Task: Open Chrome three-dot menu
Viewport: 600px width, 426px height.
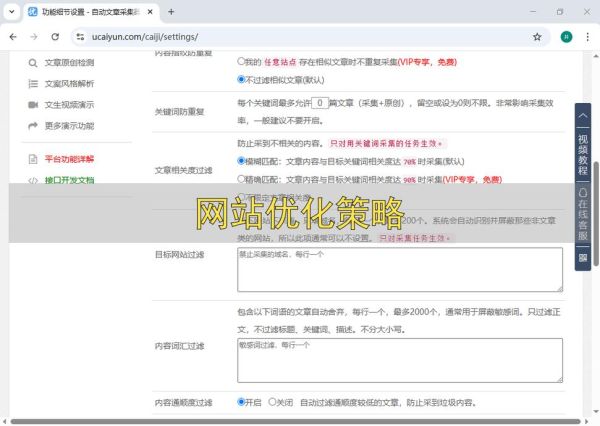Action: (x=587, y=37)
